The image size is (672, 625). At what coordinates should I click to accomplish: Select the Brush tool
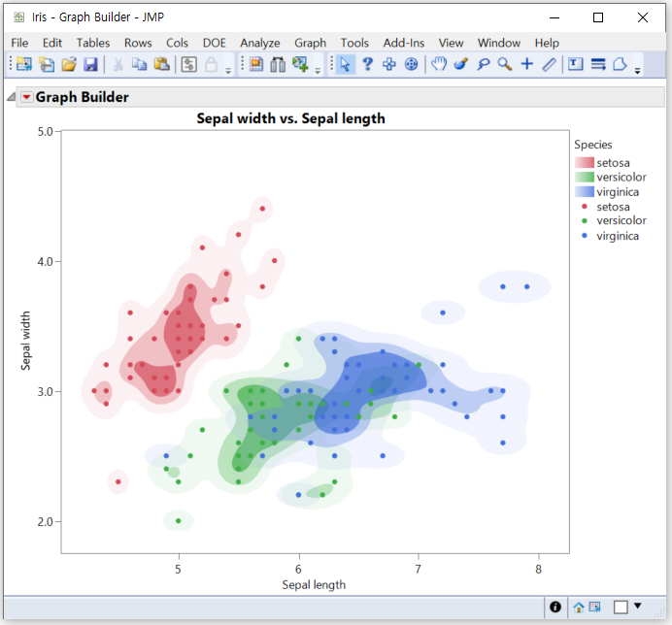click(x=460, y=64)
